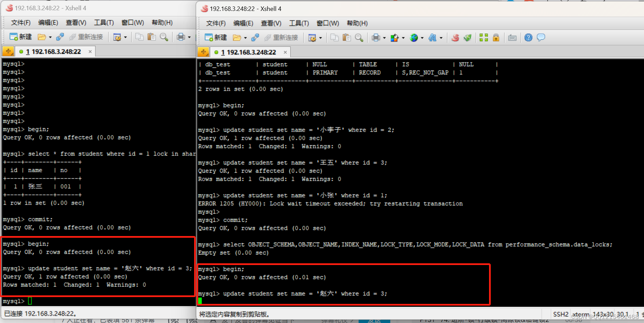Click new tab plus button in left window
The height and width of the screenshot is (323, 644).
click(x=8, y=52)
